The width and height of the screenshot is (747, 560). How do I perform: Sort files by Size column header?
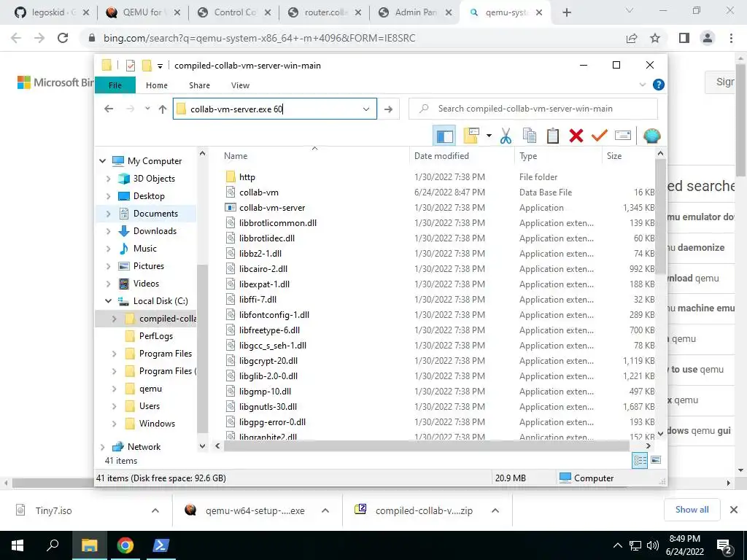tap(614, 156)
